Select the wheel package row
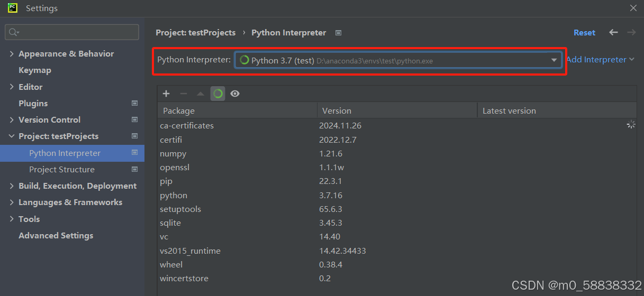 [x=397, y=264]
